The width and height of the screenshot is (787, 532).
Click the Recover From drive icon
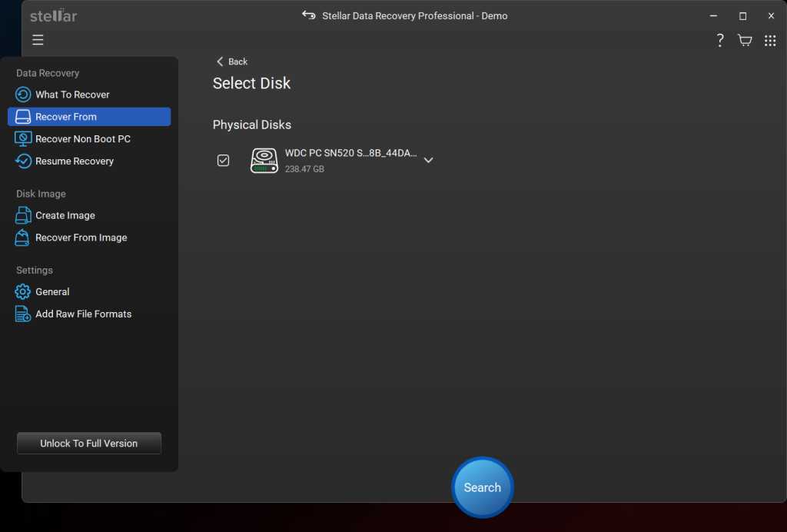pyautogui.click(x=23, y=116)
